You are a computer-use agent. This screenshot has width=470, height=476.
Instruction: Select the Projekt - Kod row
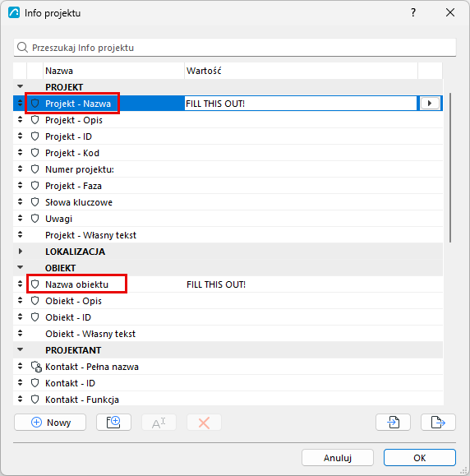[x=228, y=153]
